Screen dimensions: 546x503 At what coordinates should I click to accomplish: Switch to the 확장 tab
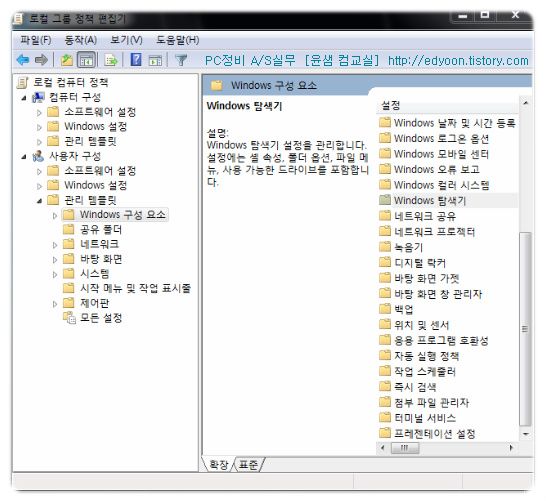click(218, 464)
